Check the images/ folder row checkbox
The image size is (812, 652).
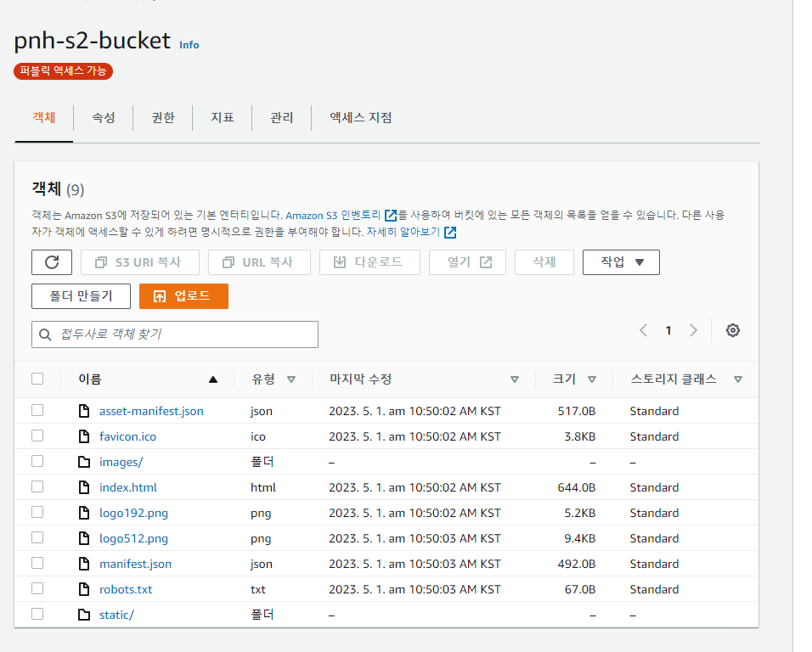(x=37, y=461)
